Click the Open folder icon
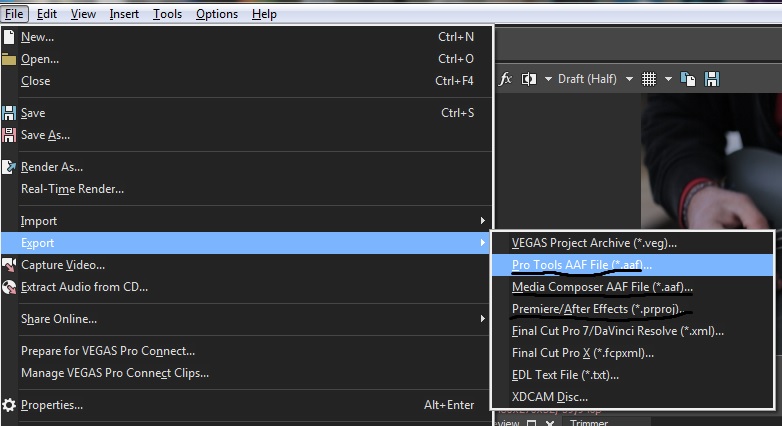782x426 pixels. coord(9,59)
